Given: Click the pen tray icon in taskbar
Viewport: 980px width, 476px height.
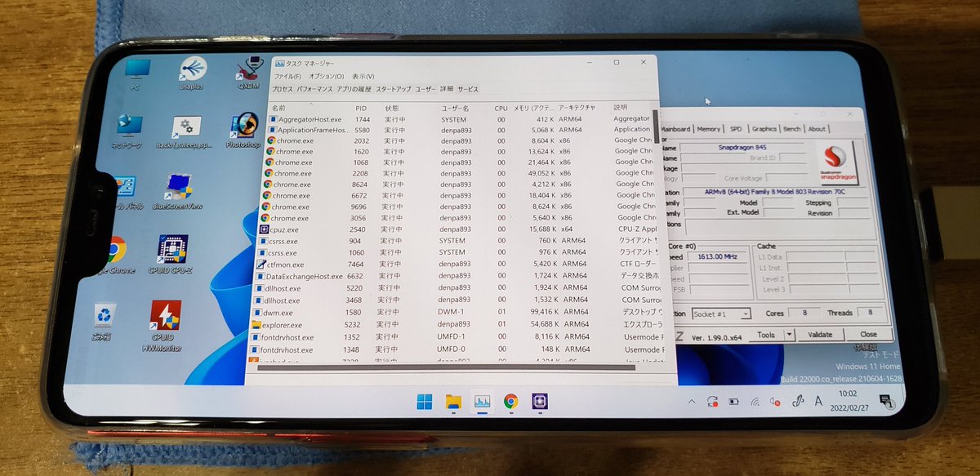Looking at the screenshot, I should coord(798,402).
